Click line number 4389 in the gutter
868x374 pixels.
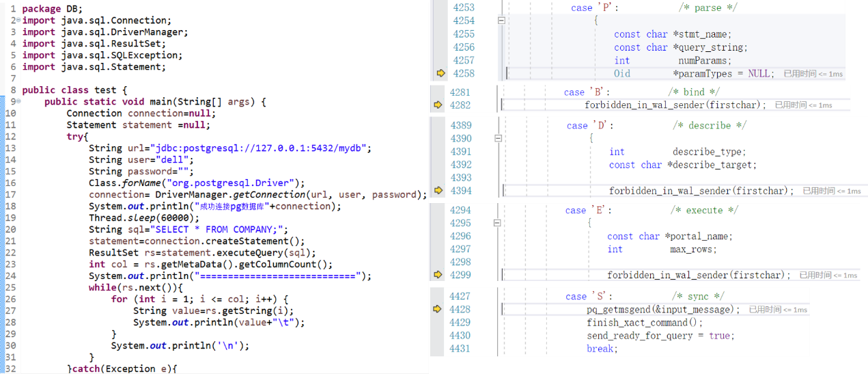coord(461,126)
